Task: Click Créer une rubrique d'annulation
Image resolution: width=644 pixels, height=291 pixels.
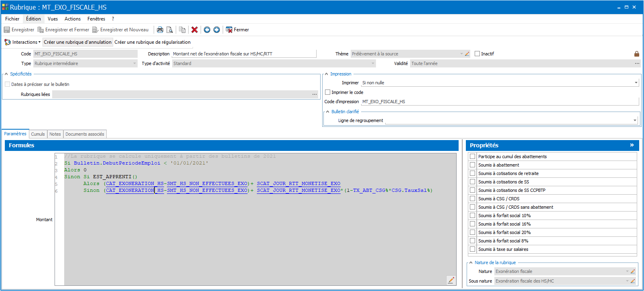Action: (x=78, y=42)
